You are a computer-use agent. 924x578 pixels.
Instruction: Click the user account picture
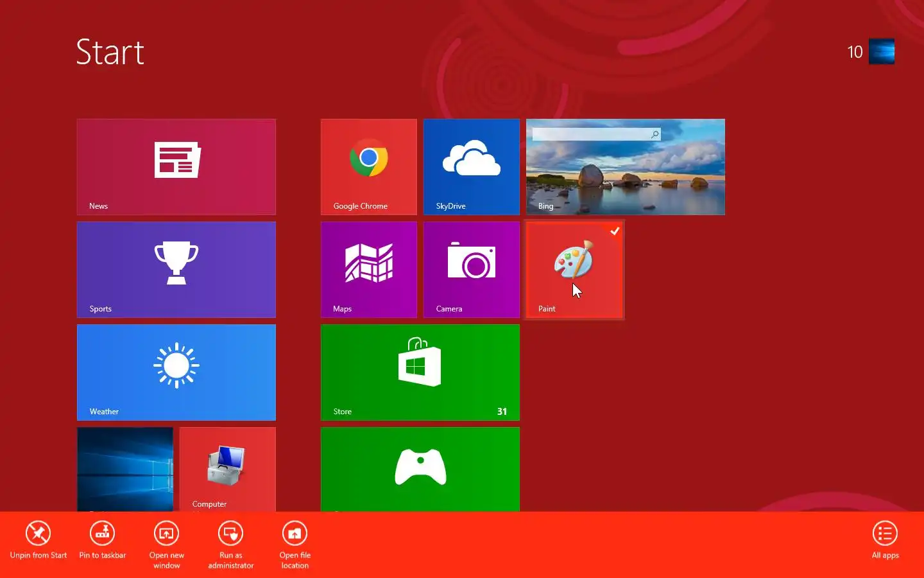click(882, 51)
